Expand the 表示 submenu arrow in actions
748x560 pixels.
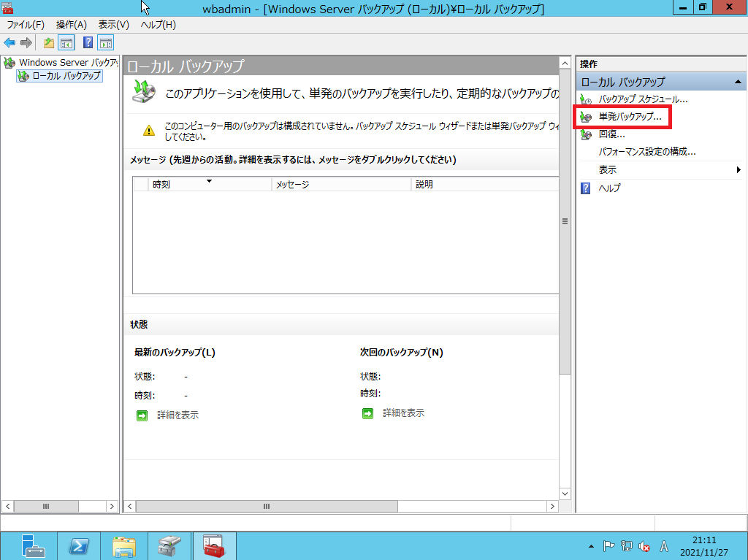click(739, 170)
